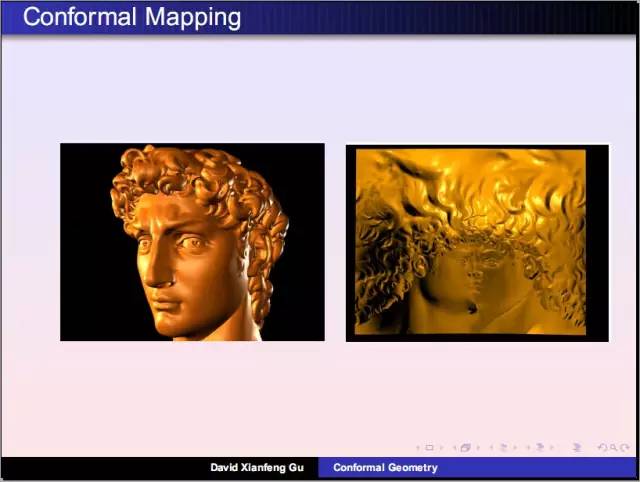Go to next subsection using the right arrow beside the subsection icon
This screenshot has height=482, width=640.
coord(516,448)
